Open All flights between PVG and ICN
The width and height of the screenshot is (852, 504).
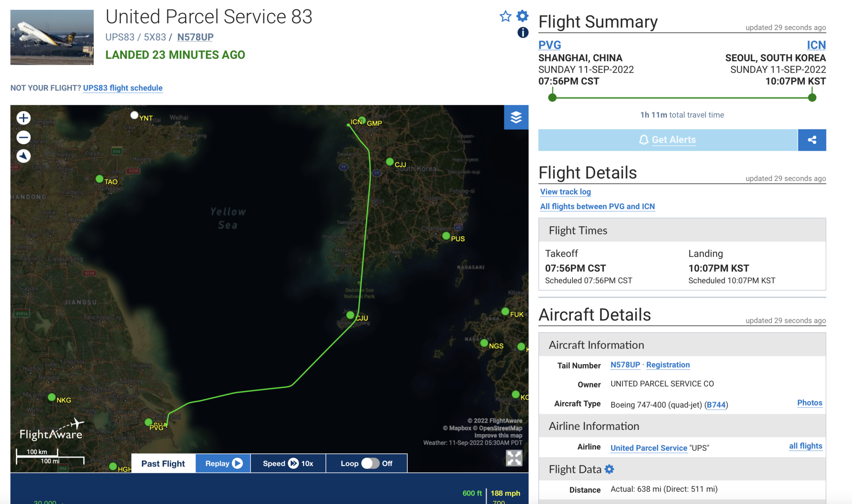pyautogui.click(x=597, y=206)
